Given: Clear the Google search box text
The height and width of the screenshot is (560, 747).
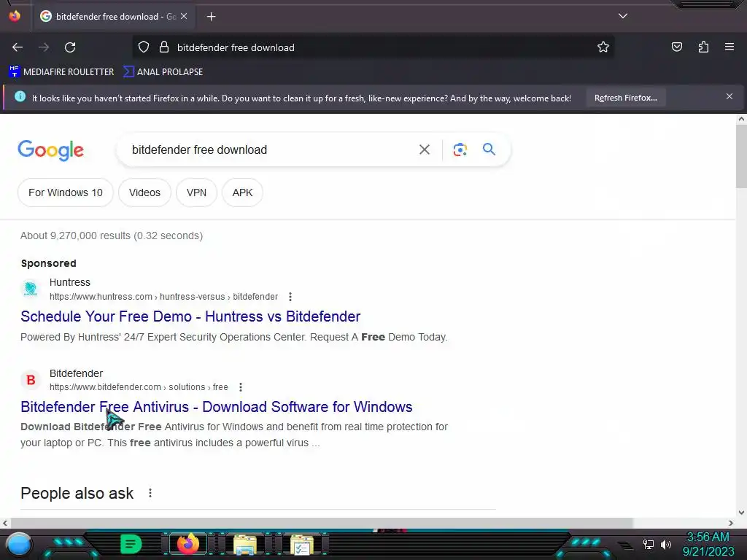Looking at the screenshot, I should [424, 149].
